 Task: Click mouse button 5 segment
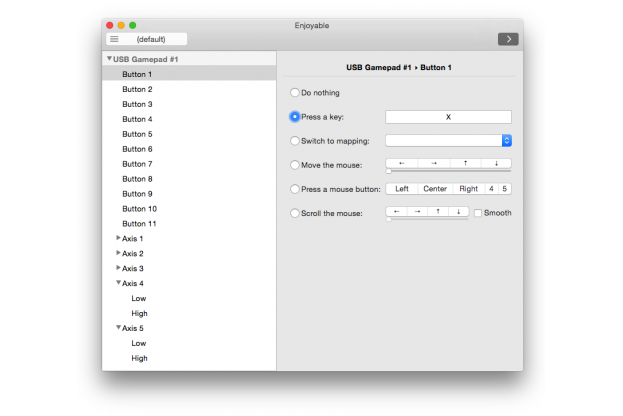point(505,189)
